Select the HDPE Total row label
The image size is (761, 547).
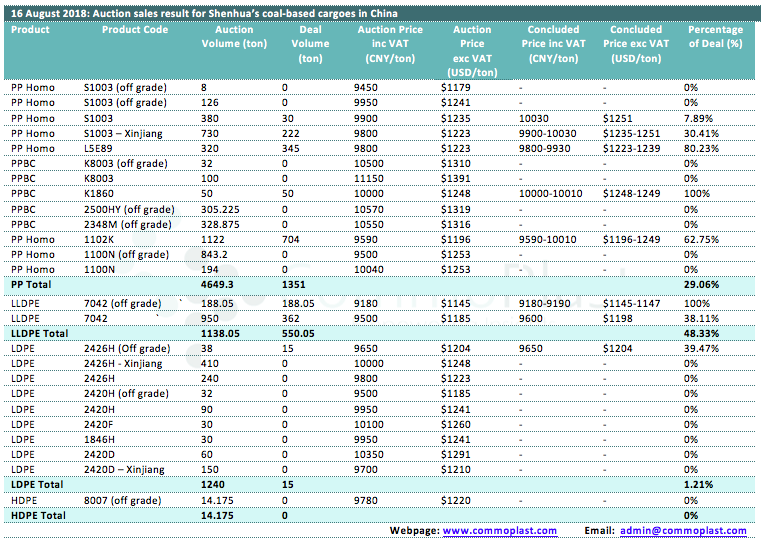(x=37, y=515)
